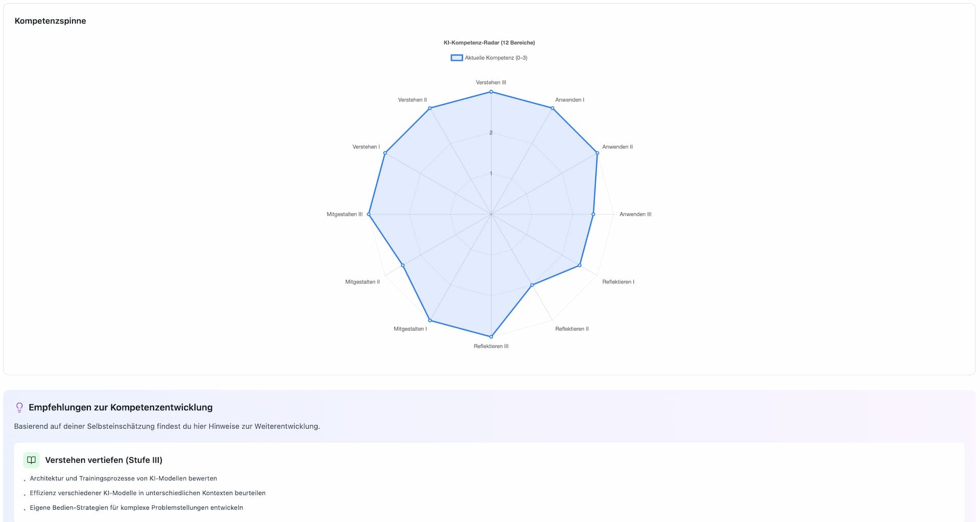Click 'Architektur und Trainingsprozesse' recommendation item
The height and width of the screenshot is (522, 980).
point(123,478)
